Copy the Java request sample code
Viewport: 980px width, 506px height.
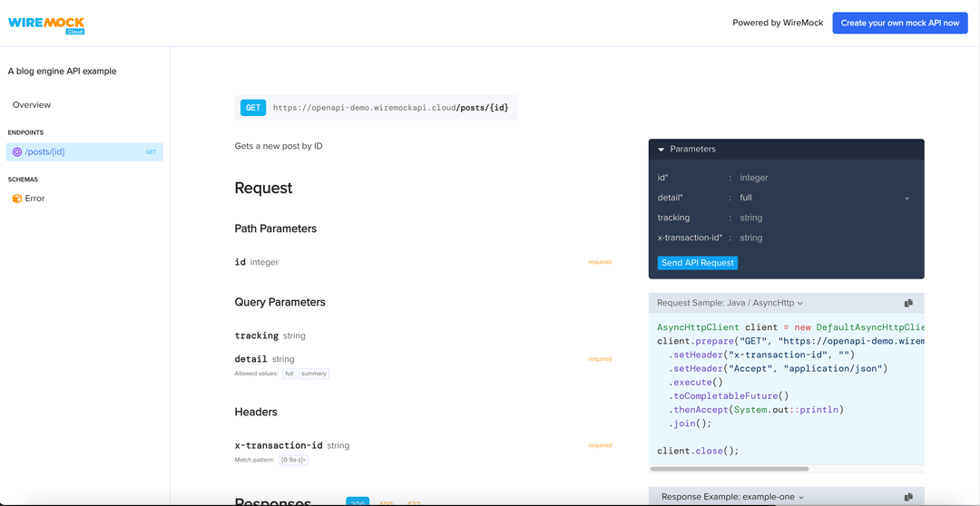tap(908, 303)
